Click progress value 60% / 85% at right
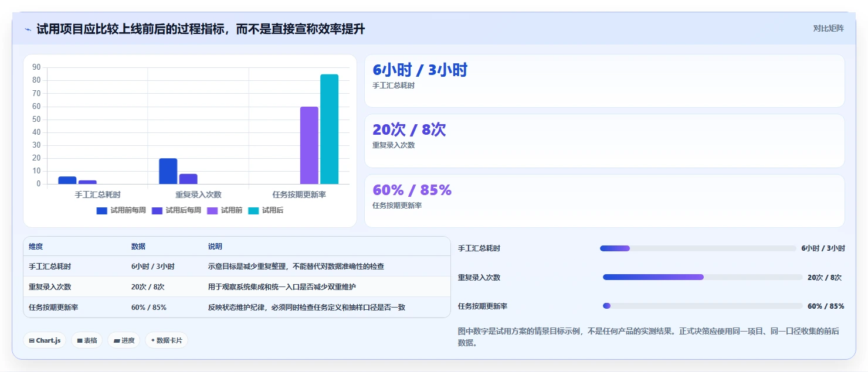Viewport: 868px width, 372px height. [x=826, y=306]
